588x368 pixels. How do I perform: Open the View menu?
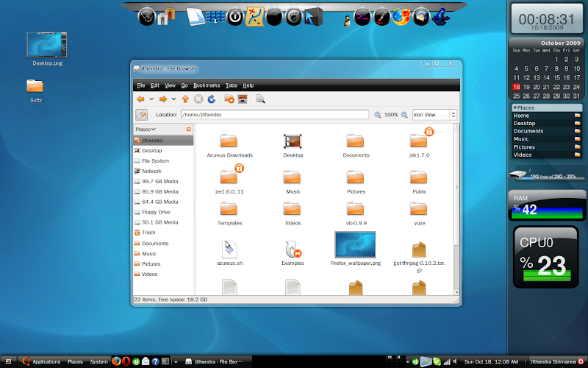pyautogui.click(x=171, y=85)
